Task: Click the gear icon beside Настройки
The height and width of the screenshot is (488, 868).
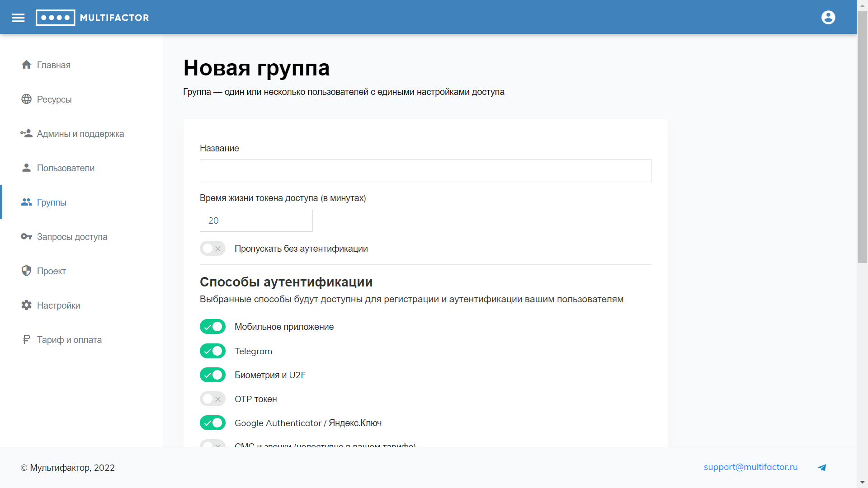Action: (x=26, y=305)
